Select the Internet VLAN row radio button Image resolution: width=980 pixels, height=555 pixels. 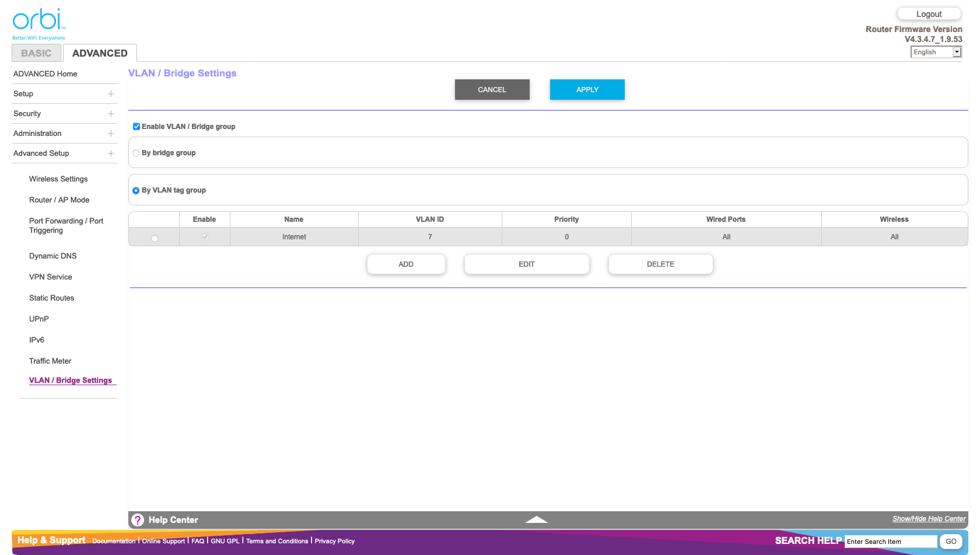point(155,238)
